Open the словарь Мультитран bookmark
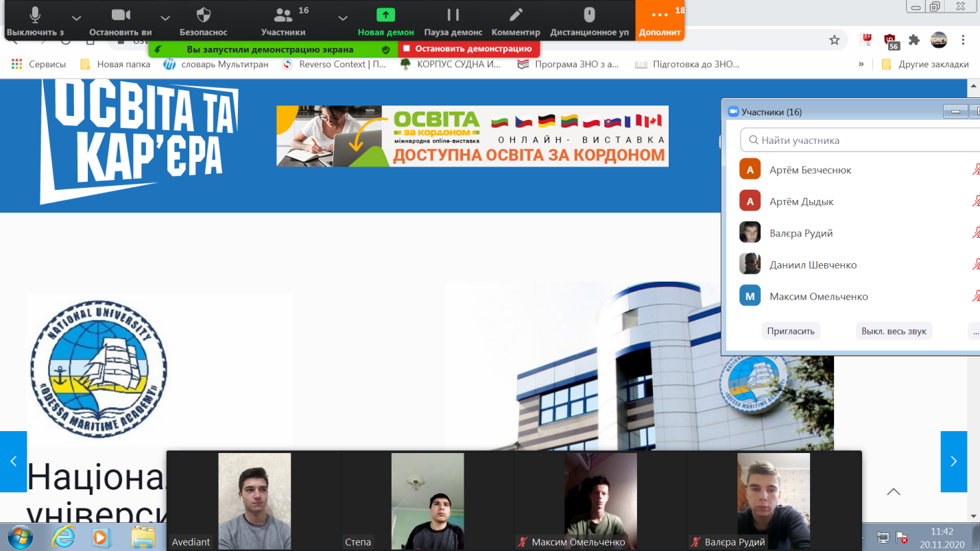980x551 pixels. pyautogui.click(x=216, y=64)
